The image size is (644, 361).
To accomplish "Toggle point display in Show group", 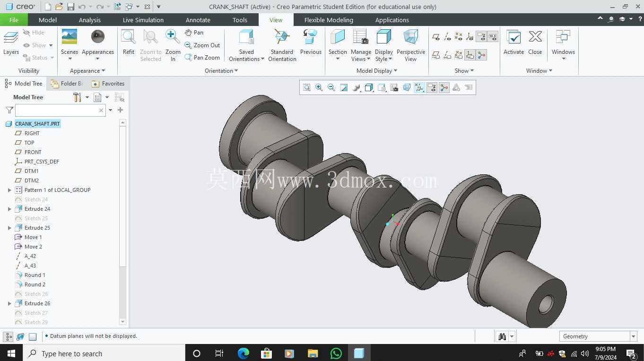I will tap(459, 36).
